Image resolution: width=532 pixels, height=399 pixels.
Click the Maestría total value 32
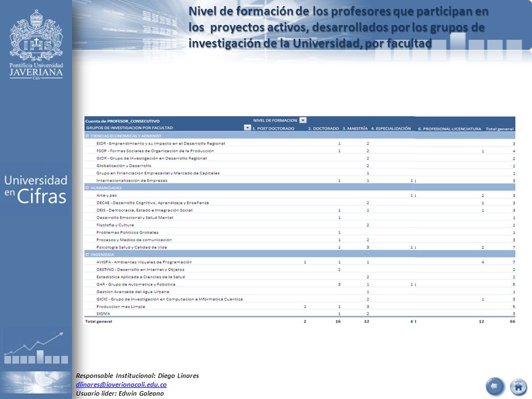[366, 321]
